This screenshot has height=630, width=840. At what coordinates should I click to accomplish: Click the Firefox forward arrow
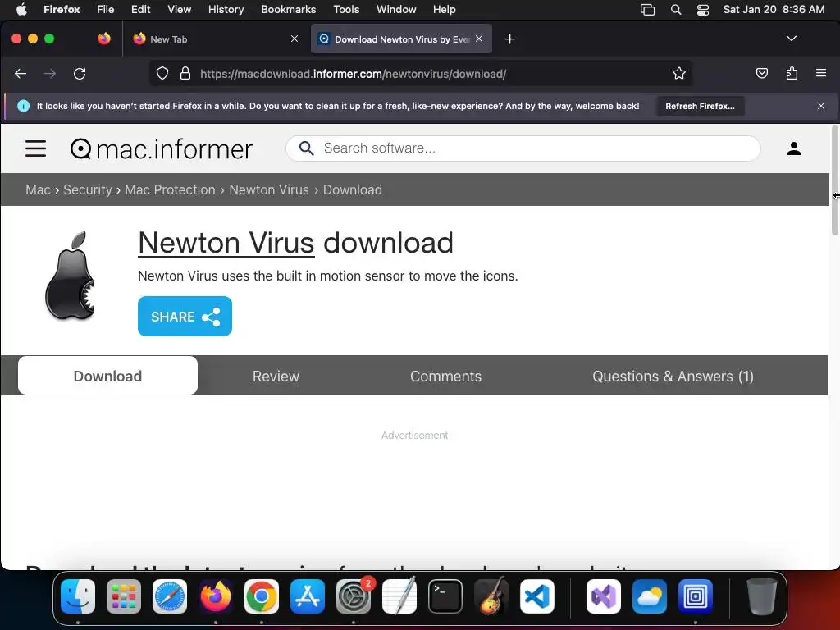tap(50, 73)
